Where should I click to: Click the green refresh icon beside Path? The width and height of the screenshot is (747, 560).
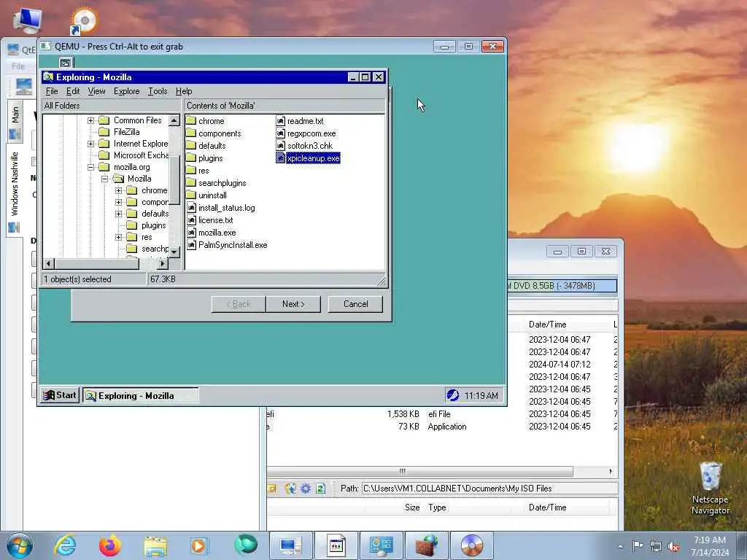tap(321, 489)
